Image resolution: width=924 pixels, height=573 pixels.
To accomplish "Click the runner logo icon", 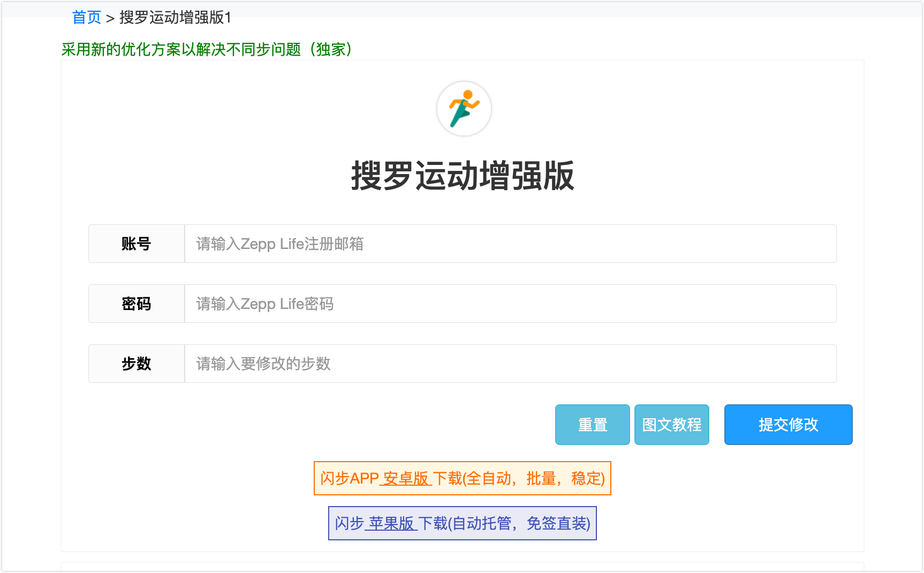I will pos(464,108).
